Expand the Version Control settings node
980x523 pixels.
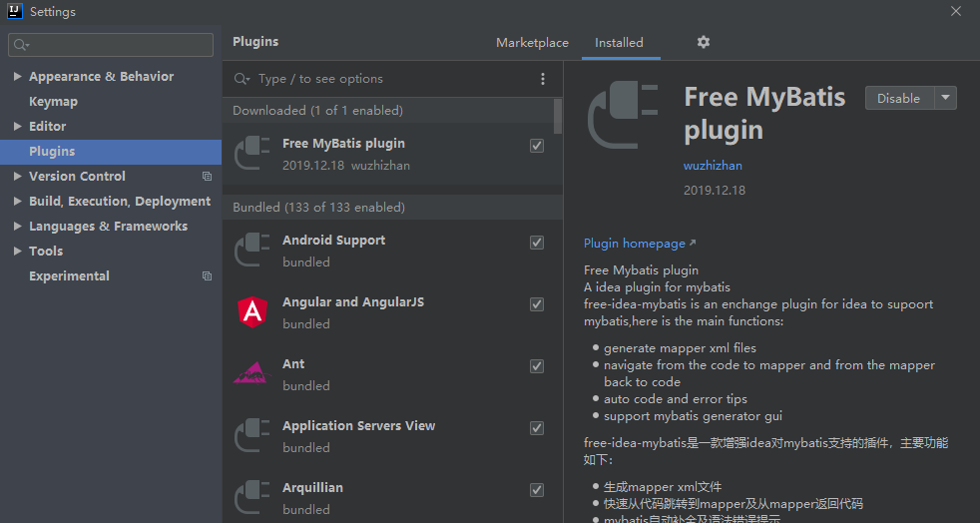[17, 177]
